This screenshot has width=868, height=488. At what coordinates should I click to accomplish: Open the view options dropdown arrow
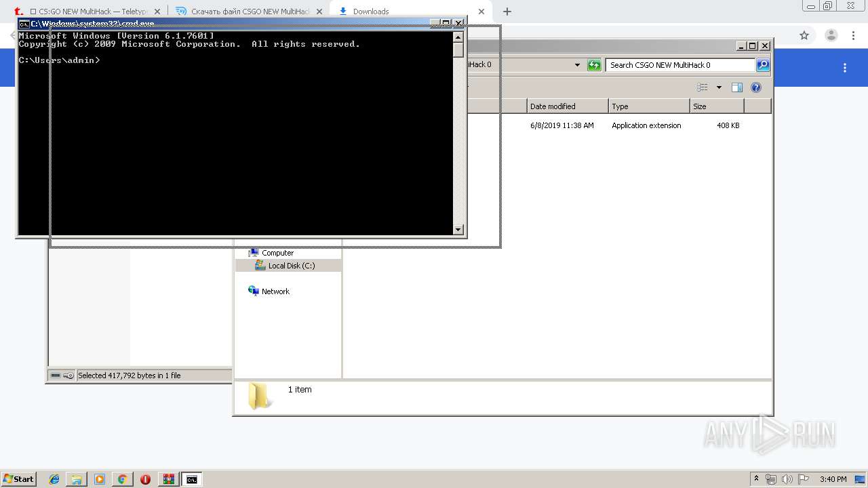719,87
